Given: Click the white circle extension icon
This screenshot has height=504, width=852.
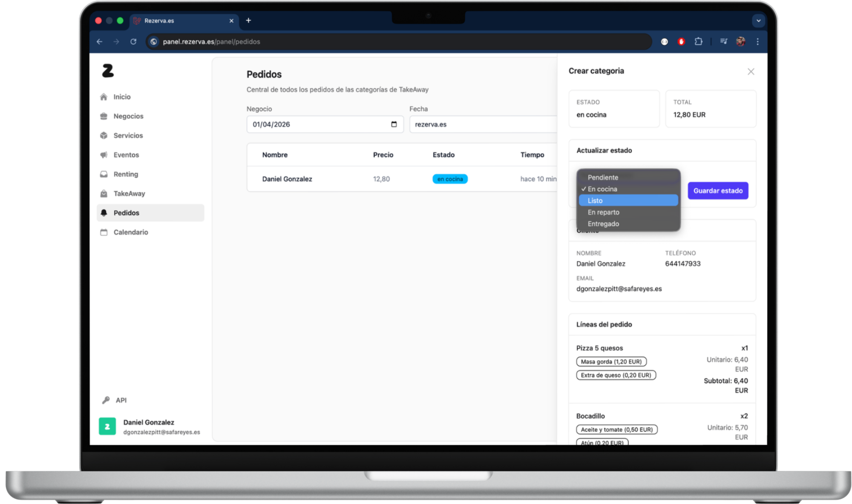Looking at the screenshot, I should [x=664, y=42].
